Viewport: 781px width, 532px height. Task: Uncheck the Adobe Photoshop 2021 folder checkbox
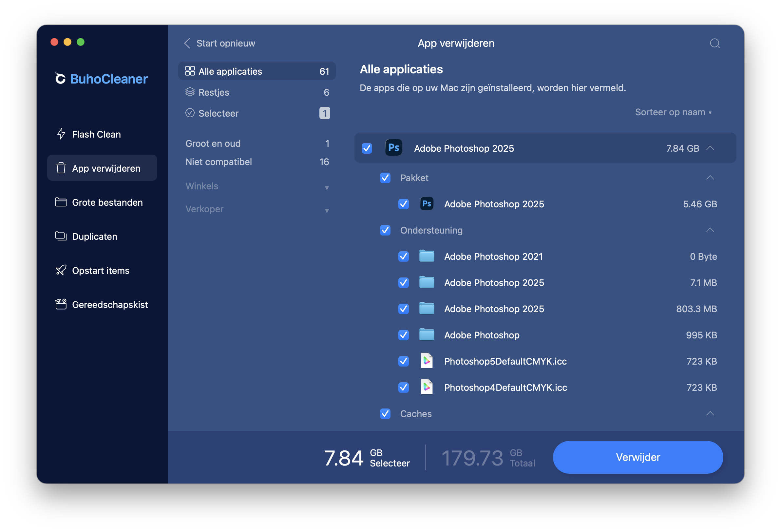coord(403,256)
